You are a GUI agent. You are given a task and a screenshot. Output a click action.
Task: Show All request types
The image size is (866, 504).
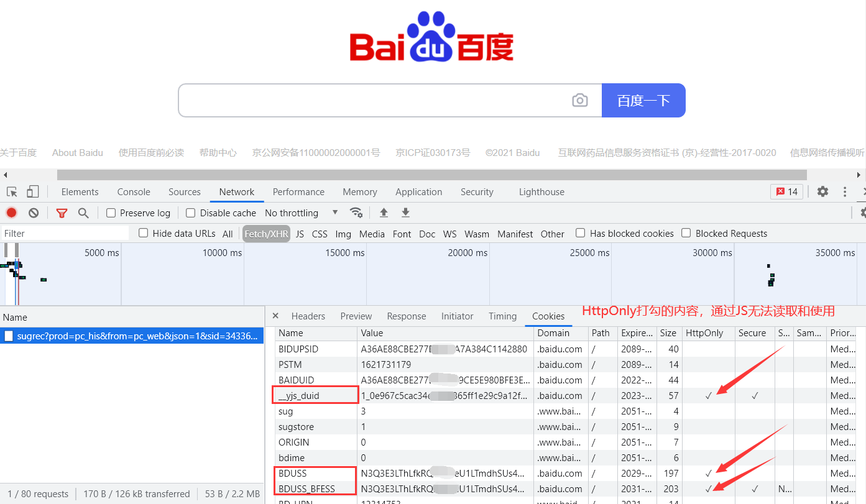click(x=228, y=234)
